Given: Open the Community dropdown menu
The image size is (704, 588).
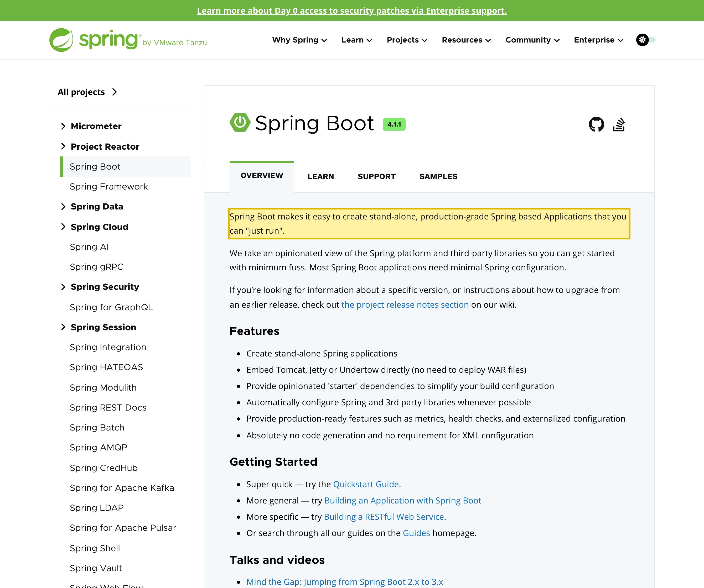Looking at the screenshot, I should (x=532, y=40).
